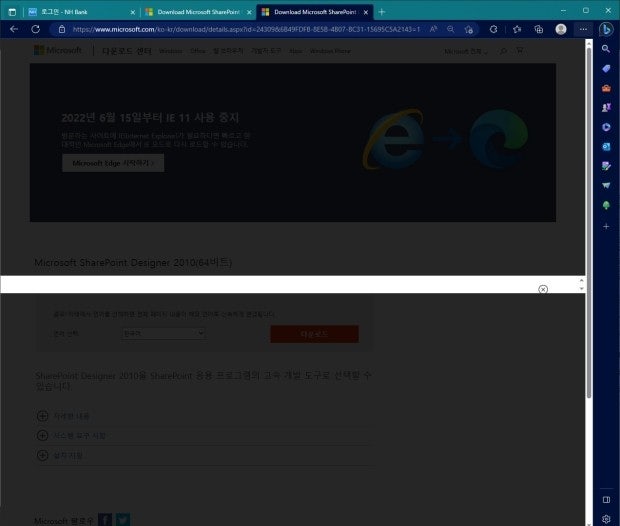Close the NH Bank tab

[132, 12]
